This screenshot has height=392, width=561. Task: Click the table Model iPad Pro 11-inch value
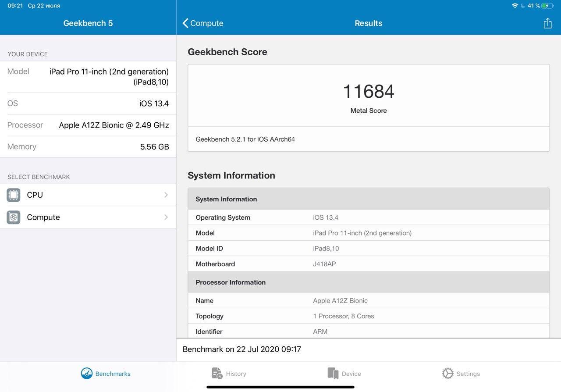362,233
